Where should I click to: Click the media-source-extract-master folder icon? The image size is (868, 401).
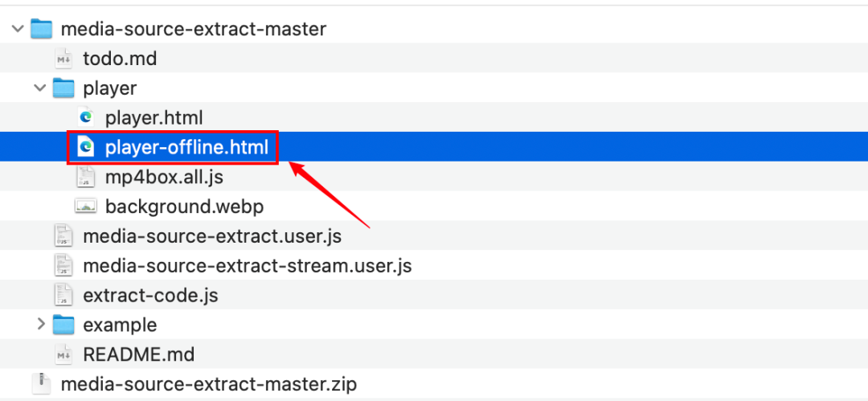41,30
